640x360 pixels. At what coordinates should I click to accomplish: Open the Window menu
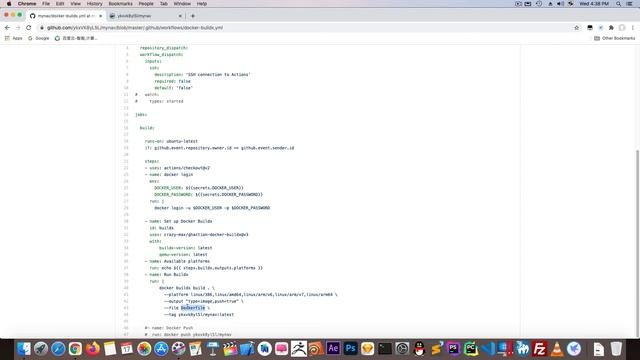pyautogui.click(x=182, y=4)
